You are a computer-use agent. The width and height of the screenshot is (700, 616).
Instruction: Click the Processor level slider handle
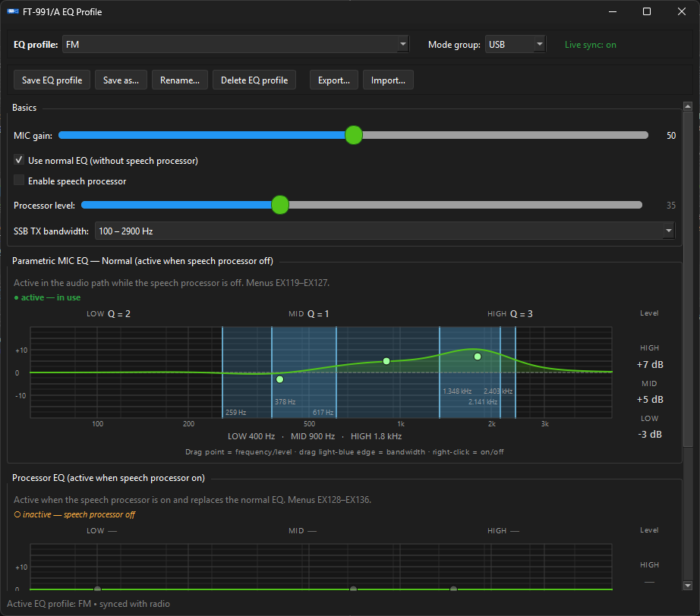[x=280, y=205]
